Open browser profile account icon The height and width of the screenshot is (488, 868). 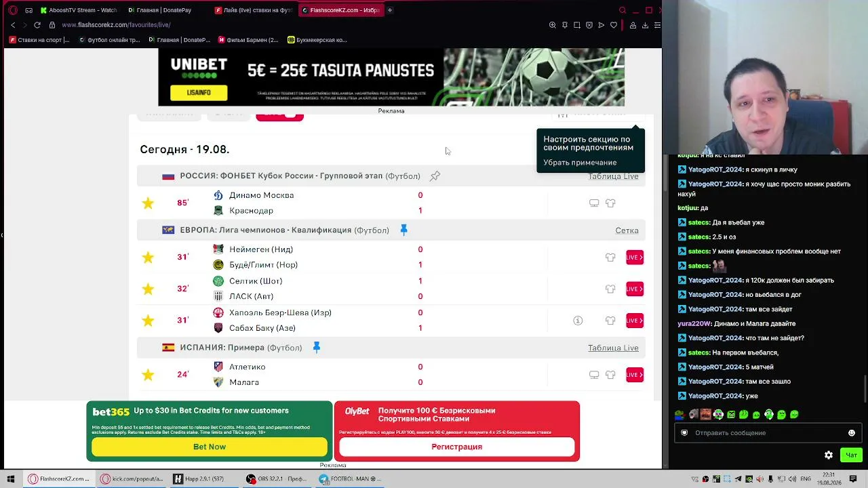point(633,25)
